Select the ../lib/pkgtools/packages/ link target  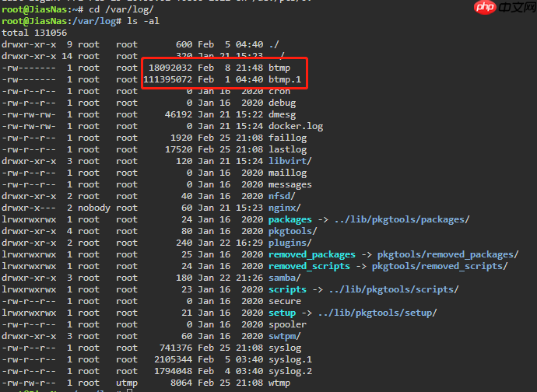402,219
